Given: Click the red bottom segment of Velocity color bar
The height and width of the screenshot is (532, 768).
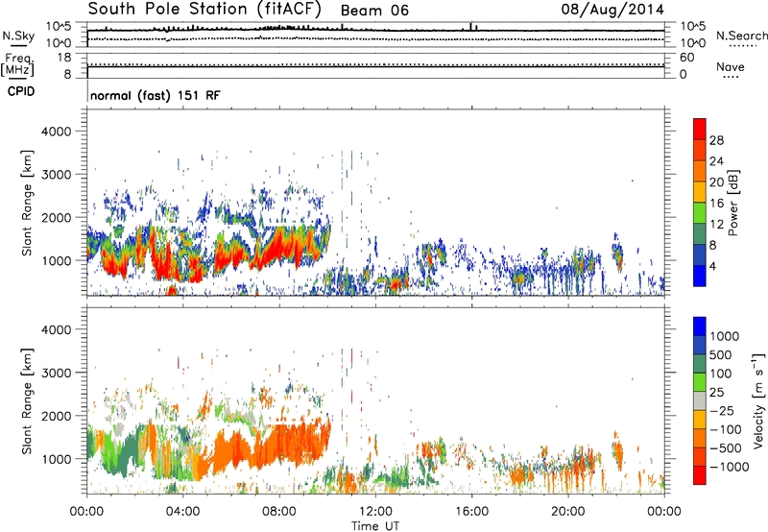Looking at the screenshot, I should click(700, 475).
